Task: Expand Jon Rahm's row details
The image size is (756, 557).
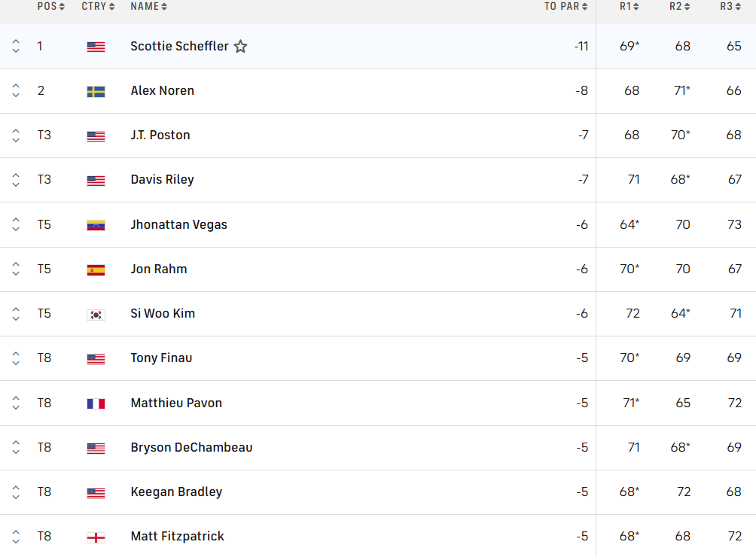Action: tap(15, 269)
